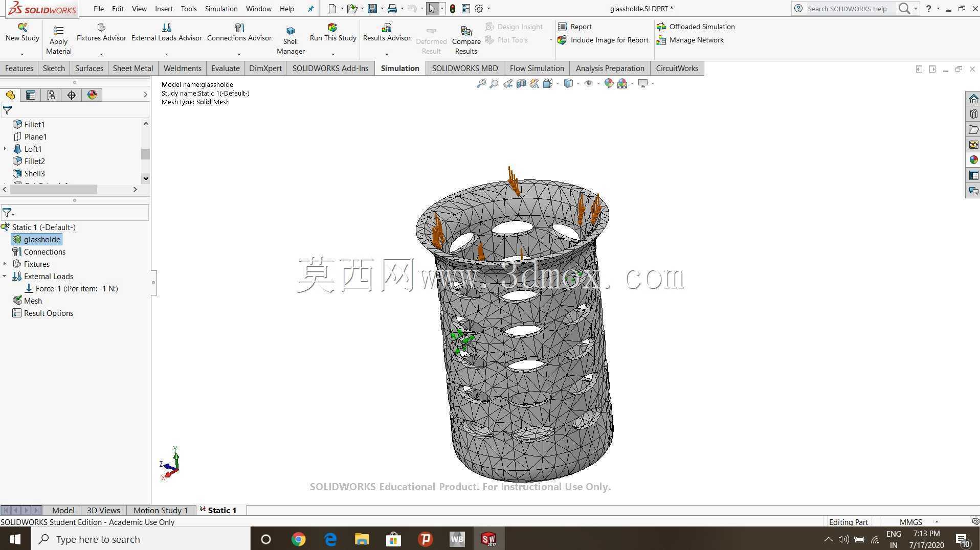Open task pane Appearances tab
The width and height of the screenshot is (980, 550).
point(973,160)
